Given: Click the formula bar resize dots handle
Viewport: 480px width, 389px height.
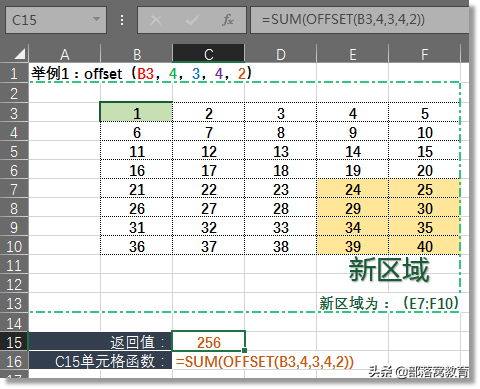Looking at the screenshot, I should pos(122,20).
